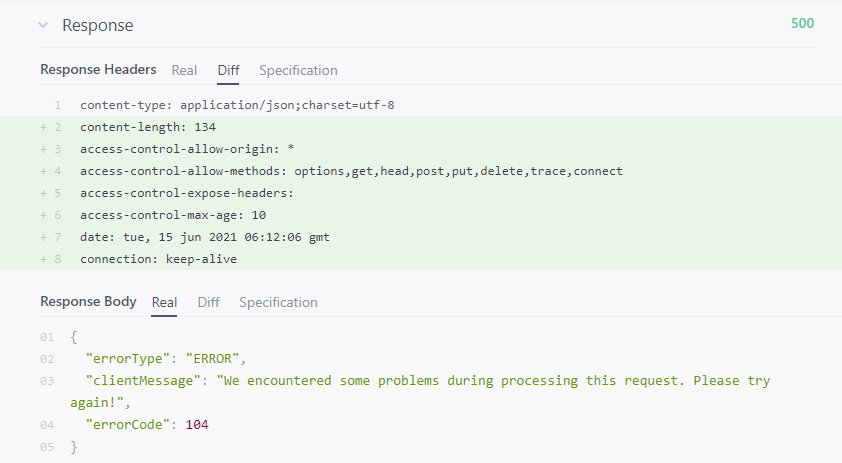Click the Response section title
Image resolution: width=842 pixels, height=463 pixels.
coord(97,25)
